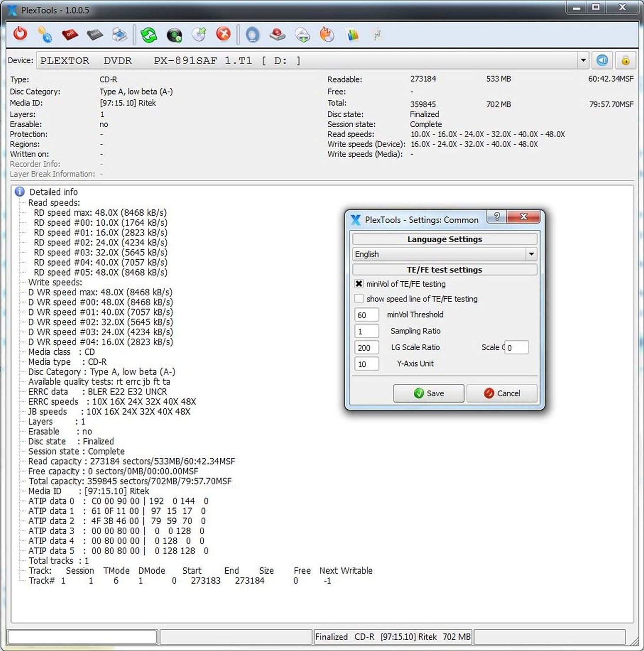Select the Language Settings header bar
644x651 pixels.
pos(444,239)
